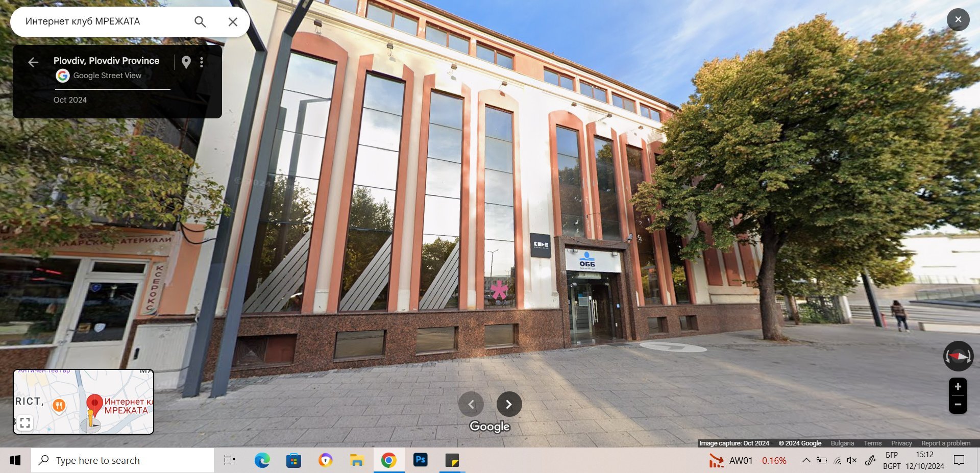Image resolution: width=980 pixels, height=473 pixels.
Task: Open the Report a problem link
Action: (945, 443)
